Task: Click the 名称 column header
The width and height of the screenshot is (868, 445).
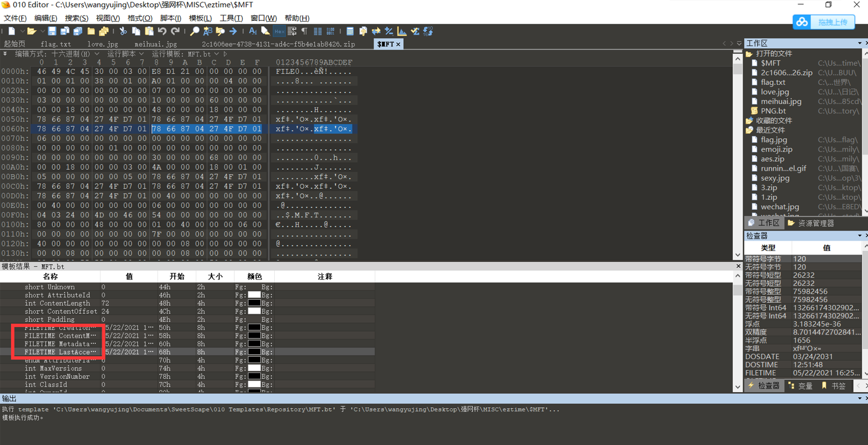Action: [50, 277]
